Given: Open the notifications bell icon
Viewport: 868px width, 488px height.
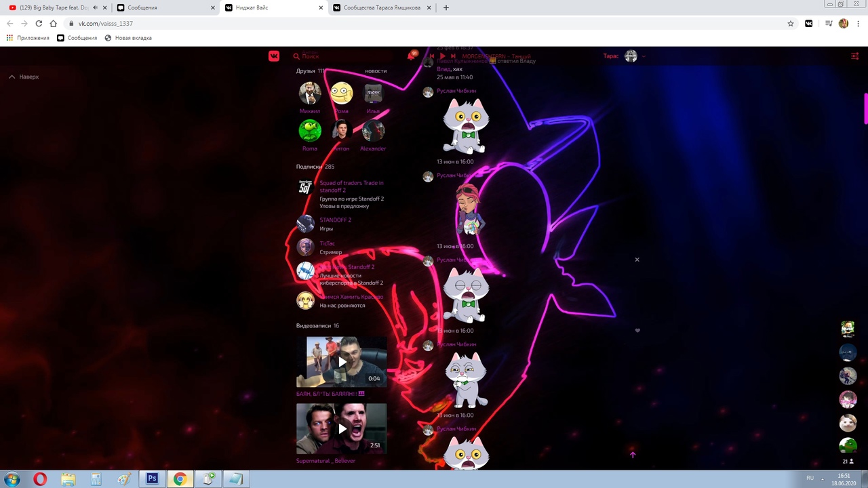Looking at the screenshot, I should click(411, 56).
